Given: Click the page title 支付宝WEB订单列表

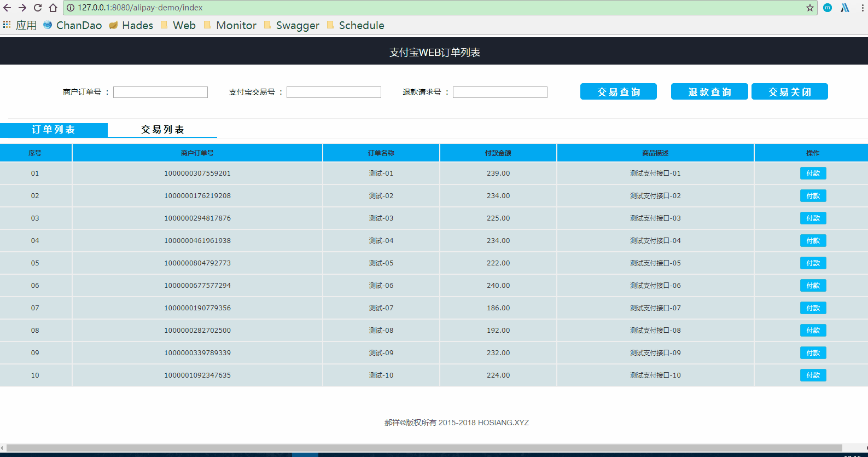Looking at the screenshot, I should 435,53.
